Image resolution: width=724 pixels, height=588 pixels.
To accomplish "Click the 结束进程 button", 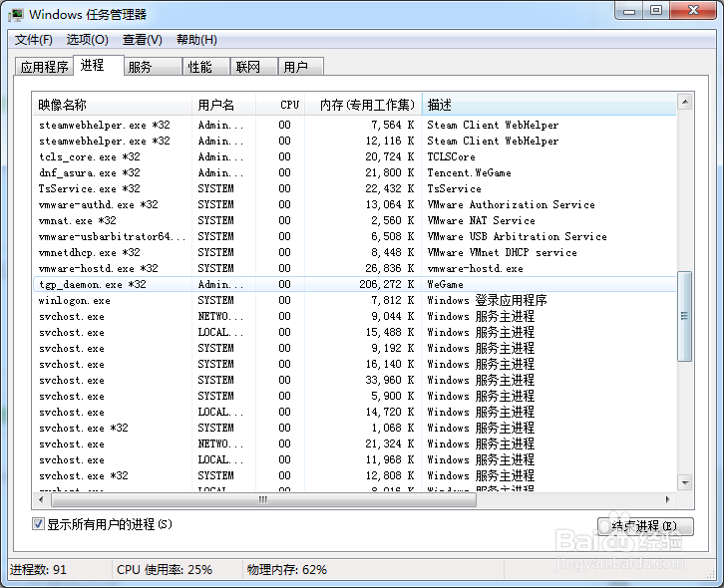I will tap(645, 526).
